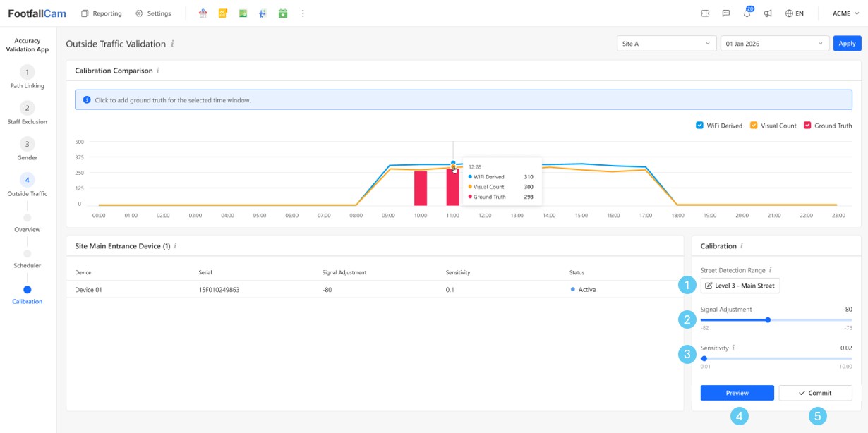Click the Signal Adjustment slider handle
Image resolution: width=868 pixels, height=433 pixels.
pos(768,320)
